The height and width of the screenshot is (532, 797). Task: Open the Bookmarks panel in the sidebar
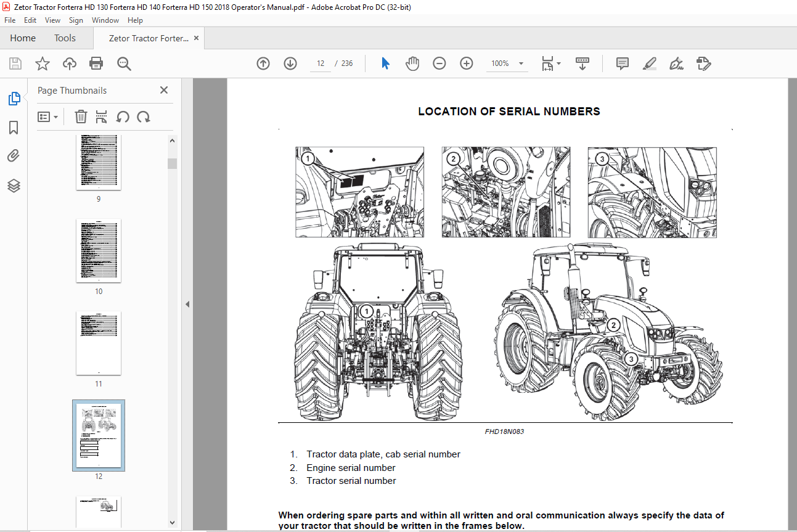(x=14, y=128)
